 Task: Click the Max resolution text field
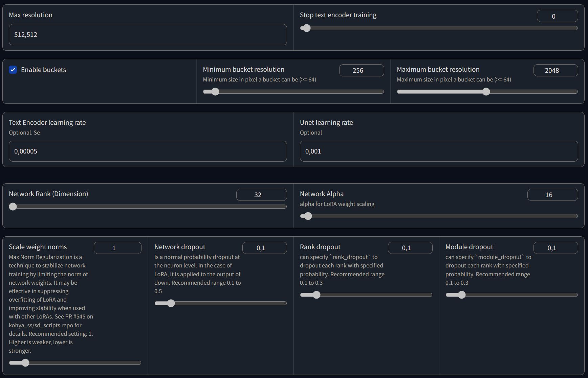[148, 34]
